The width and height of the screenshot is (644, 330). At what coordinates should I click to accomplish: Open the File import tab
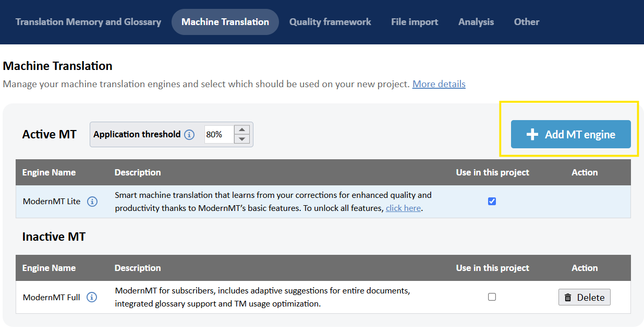(x=414, y=21)
